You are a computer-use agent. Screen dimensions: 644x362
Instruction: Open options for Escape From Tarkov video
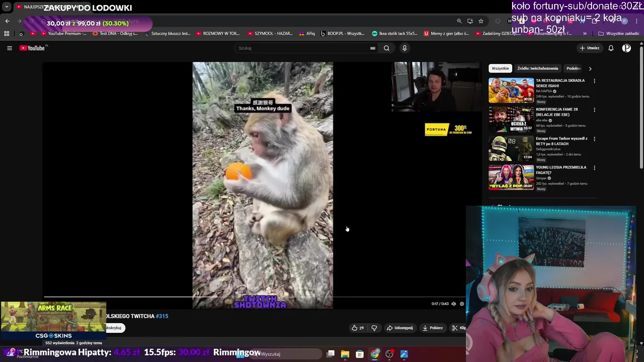[594, 139]
